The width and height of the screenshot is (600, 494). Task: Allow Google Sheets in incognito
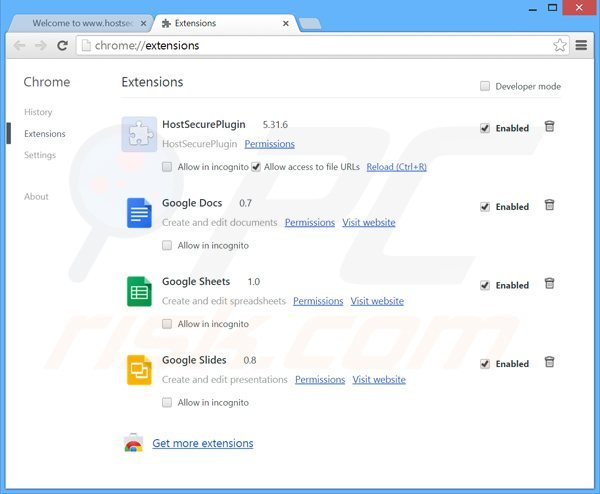tap(167, 324)
